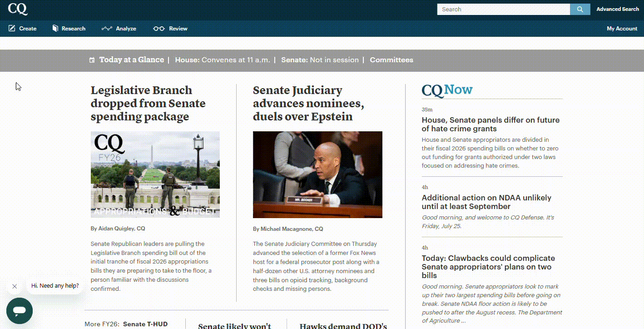
Task: Dismiss the 'Hi. Need any help?' message
Action: (x=15, y=286)
